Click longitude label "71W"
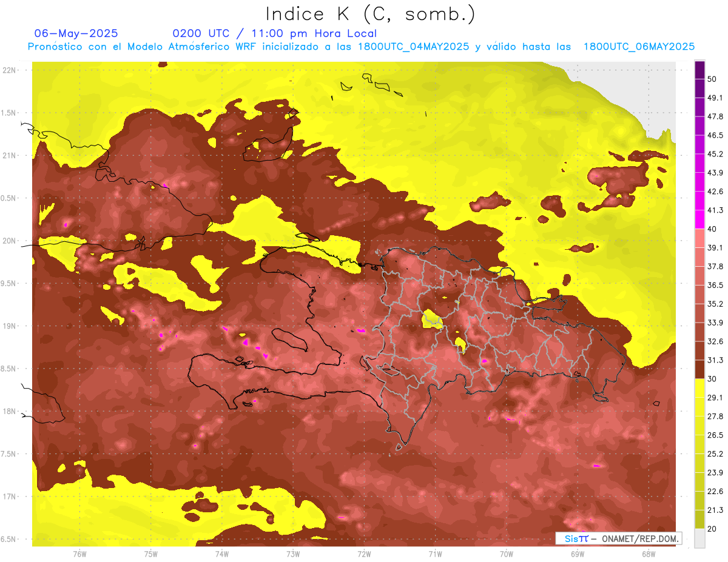Image resolution: width=728 pixels, height=562 pixels. click(x=435, y=554)
